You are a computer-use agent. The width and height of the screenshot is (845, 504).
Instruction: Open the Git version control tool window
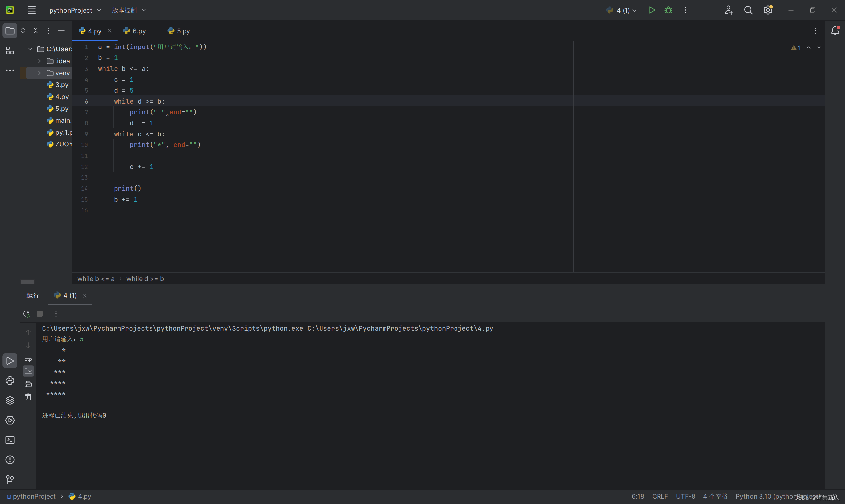click(10, 479)
